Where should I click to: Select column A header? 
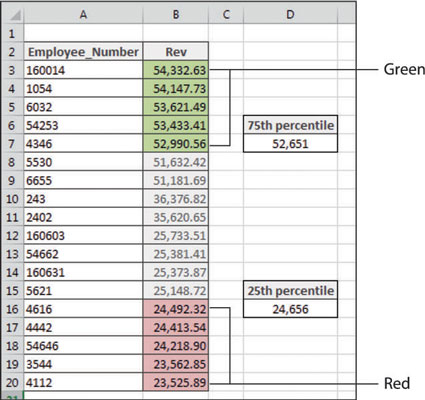click(x=83, y=14)
